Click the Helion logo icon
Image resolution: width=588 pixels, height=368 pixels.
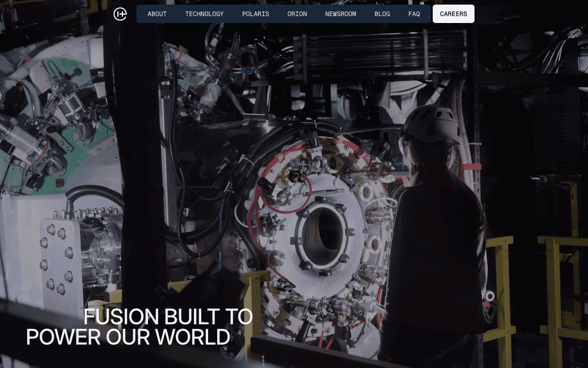120,14
